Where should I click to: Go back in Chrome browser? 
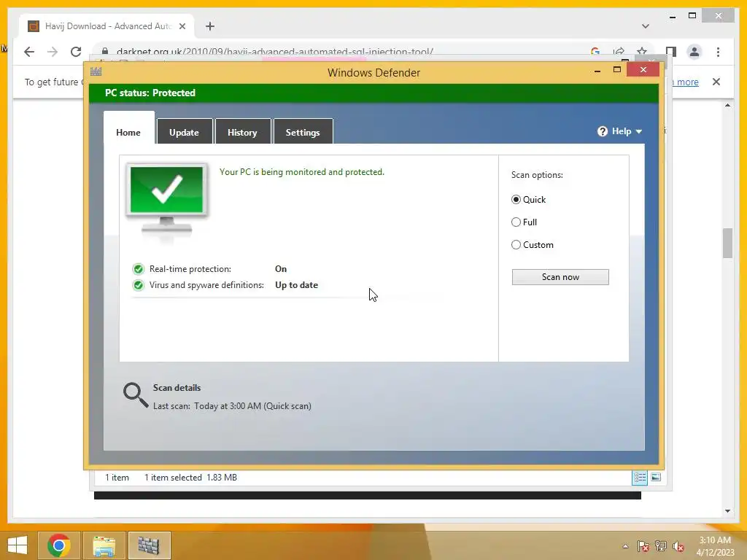(x=29, y=52)
